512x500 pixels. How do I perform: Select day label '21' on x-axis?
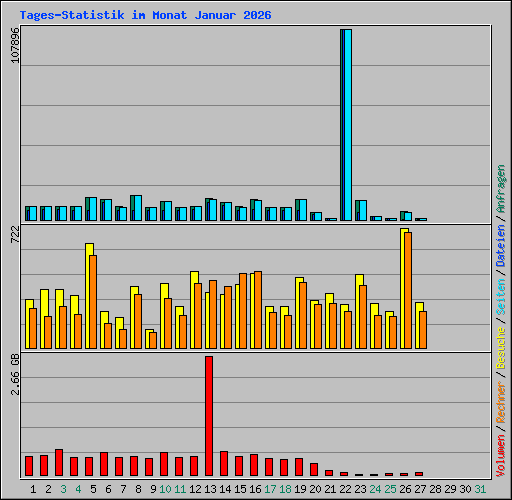(x=330, y=489)
